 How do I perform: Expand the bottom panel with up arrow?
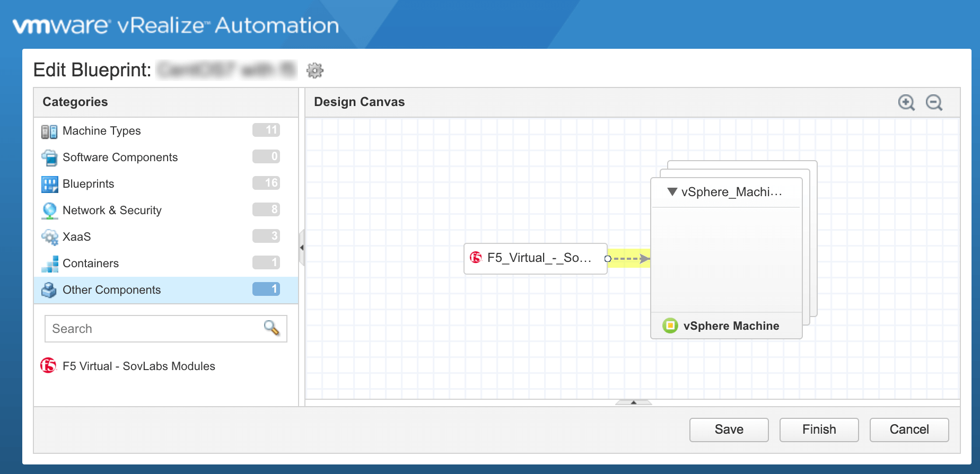633,402
